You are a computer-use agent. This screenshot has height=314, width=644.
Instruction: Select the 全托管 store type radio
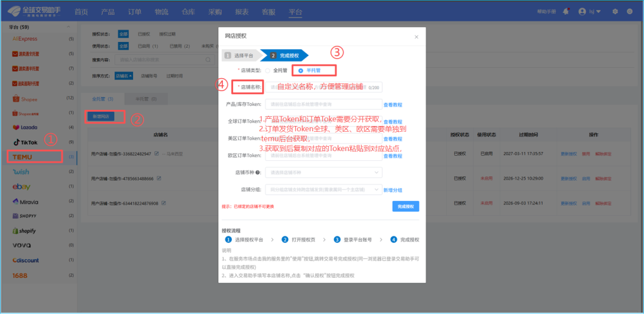(268, 70)
